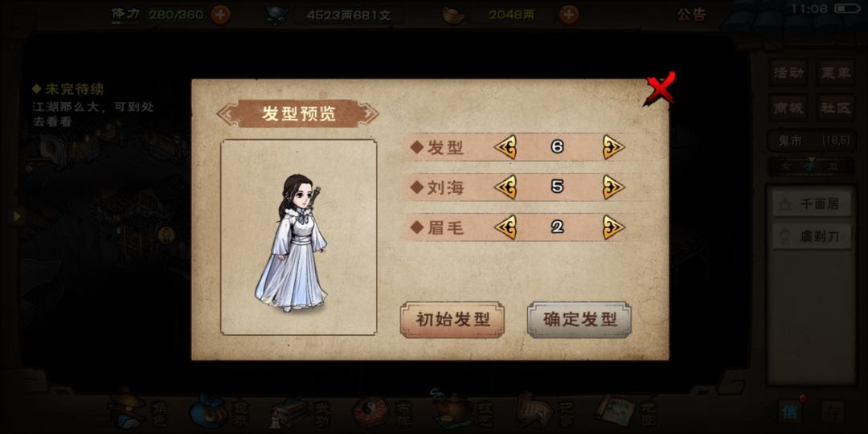
Task: Add gold using the plus icon beside 2048两
Action: pyautogui.click(x=569, y=14)
